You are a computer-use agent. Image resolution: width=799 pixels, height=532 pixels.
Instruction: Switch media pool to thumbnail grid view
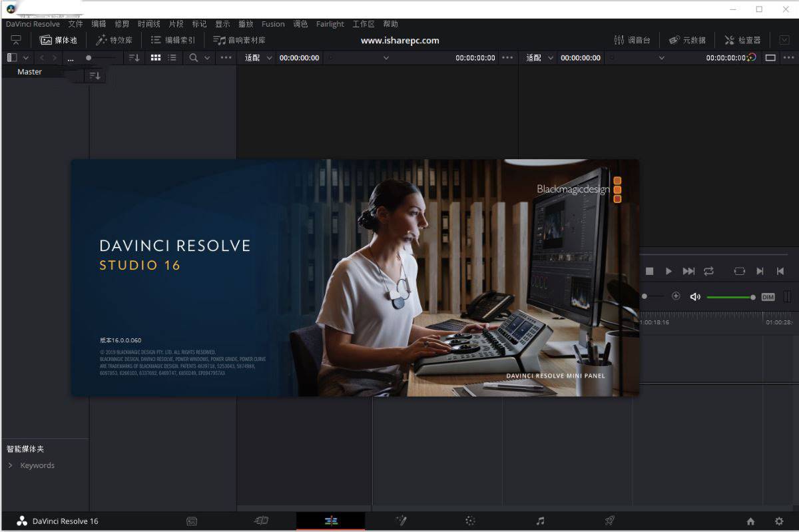coord(156,58)
